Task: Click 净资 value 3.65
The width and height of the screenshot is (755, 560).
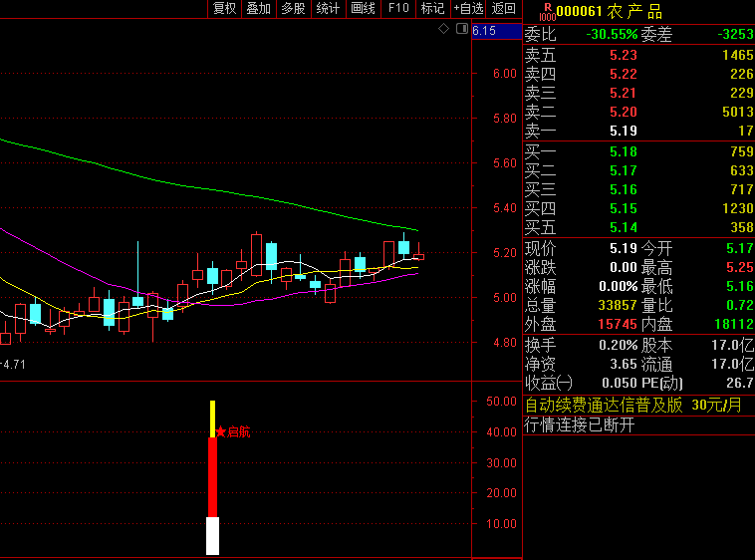Action: 624,364
